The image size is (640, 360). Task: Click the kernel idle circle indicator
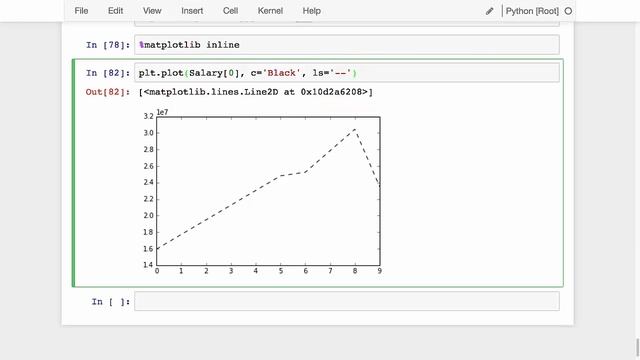click(568, 11)
